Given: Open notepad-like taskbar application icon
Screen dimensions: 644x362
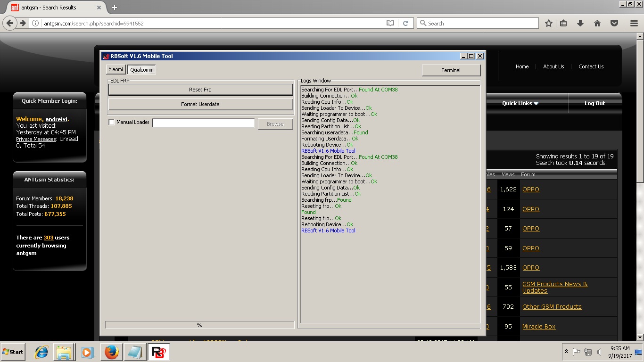Looking at the screenshot, I should tap(135, 352).
